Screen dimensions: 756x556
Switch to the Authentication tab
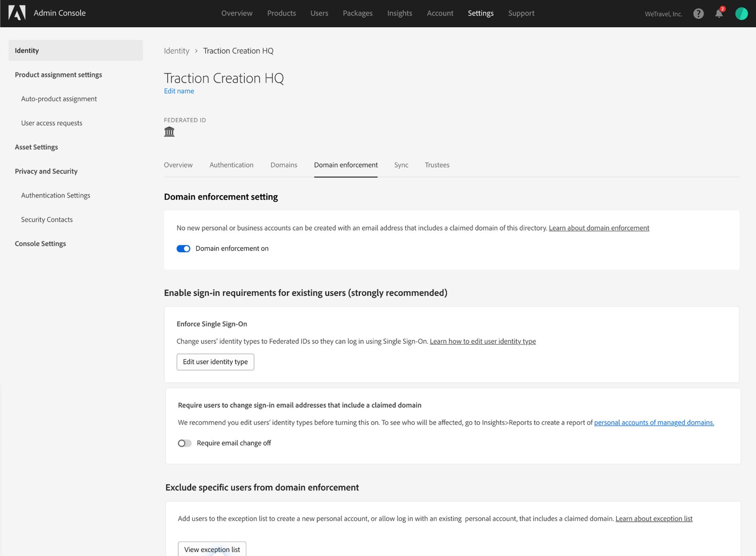(x=231, y=165)
